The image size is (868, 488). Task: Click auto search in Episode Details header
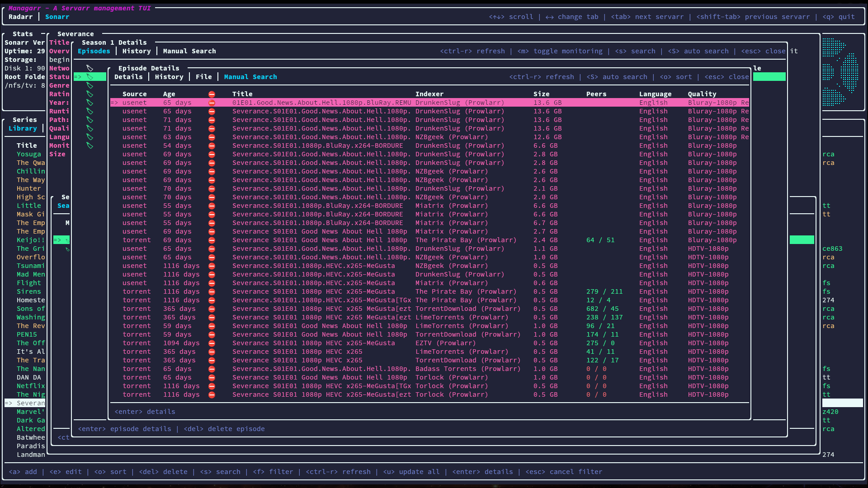click(x=617, y=77)
